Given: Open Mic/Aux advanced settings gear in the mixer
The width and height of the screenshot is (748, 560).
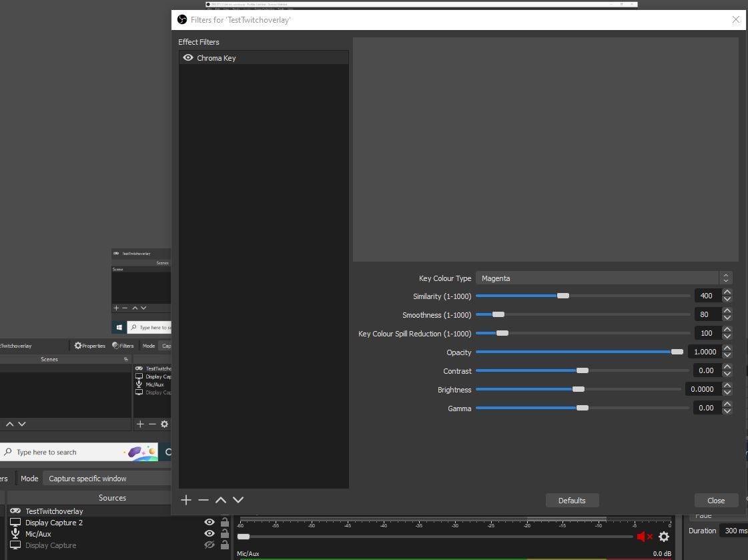Looking at the screenshot, I should point(664,536).
